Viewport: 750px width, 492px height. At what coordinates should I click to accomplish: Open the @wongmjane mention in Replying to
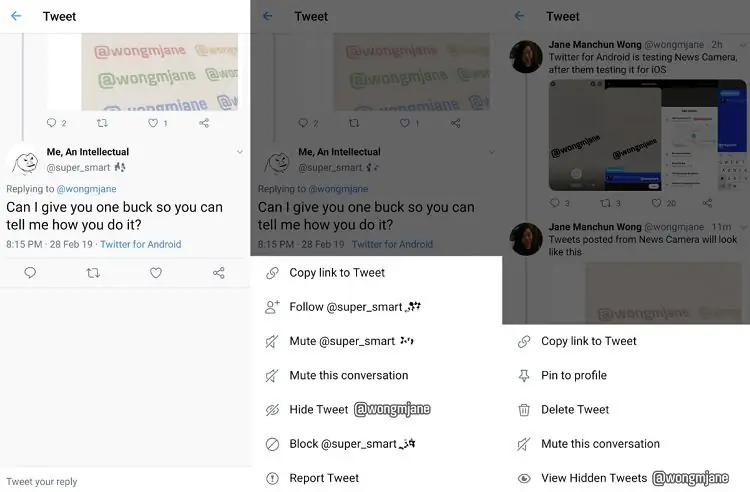87,189
